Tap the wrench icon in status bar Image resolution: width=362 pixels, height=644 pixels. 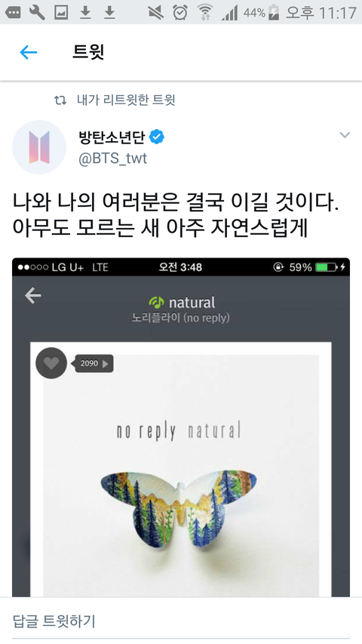(36, 13)
